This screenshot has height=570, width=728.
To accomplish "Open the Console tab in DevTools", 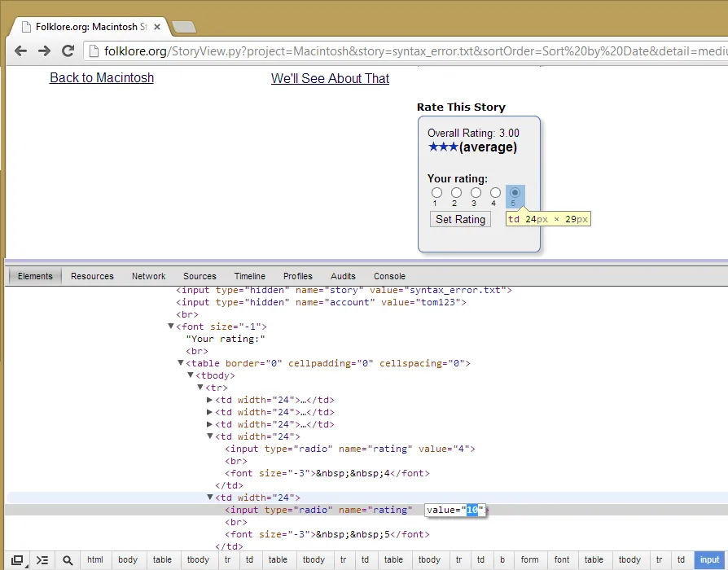I will coord(389,276).
